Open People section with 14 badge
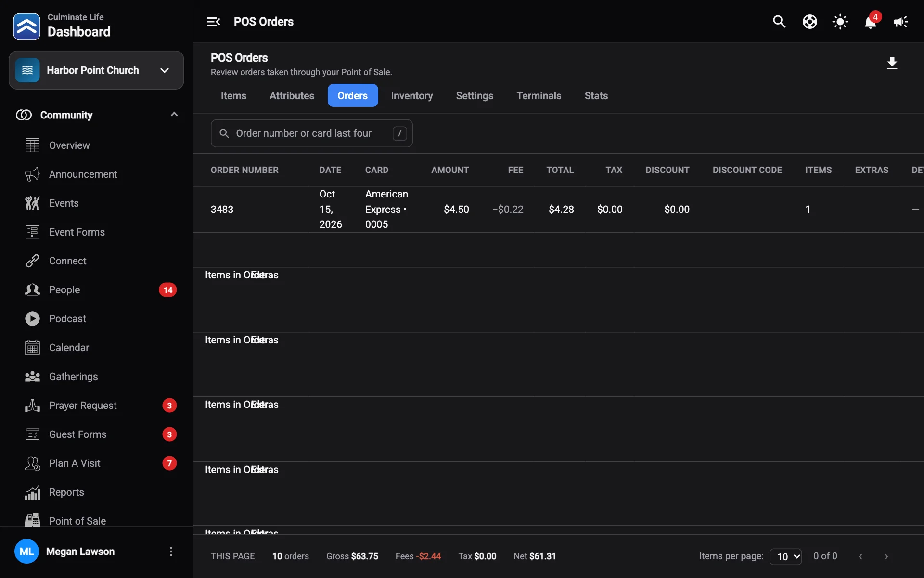Image resolution: width=924 pixels, height=578 pixels. (96, 290)
